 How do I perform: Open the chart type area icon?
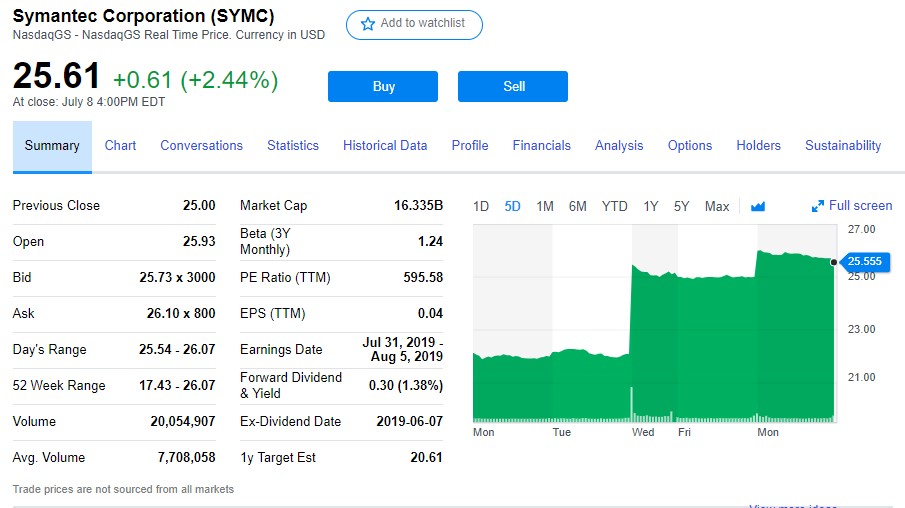[758, 206]
